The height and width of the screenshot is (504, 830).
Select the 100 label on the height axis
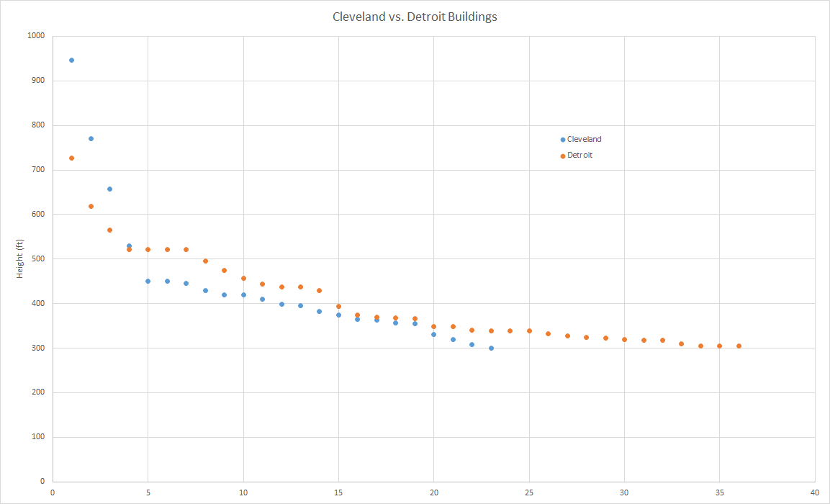(x=39, y=437)
